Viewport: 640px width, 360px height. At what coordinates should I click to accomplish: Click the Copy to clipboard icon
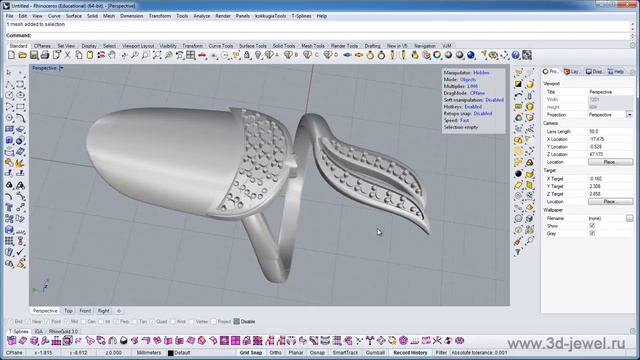point(79,55)
